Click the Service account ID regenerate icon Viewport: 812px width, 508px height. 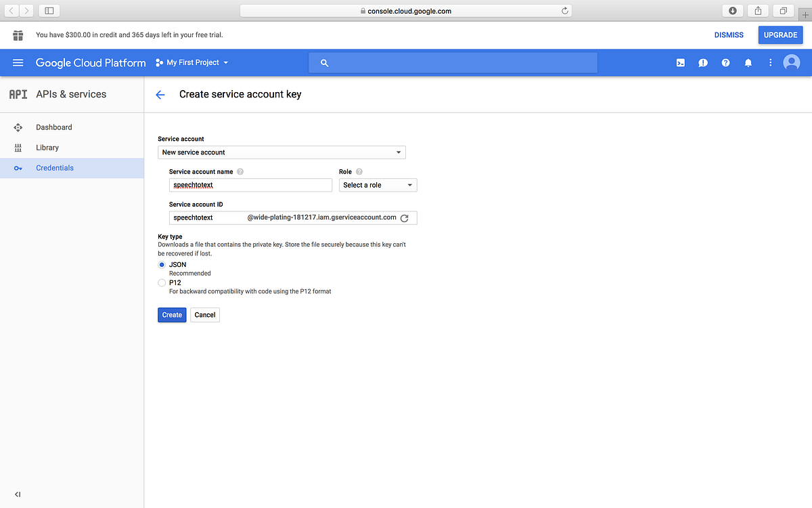[x=405, y=218]
